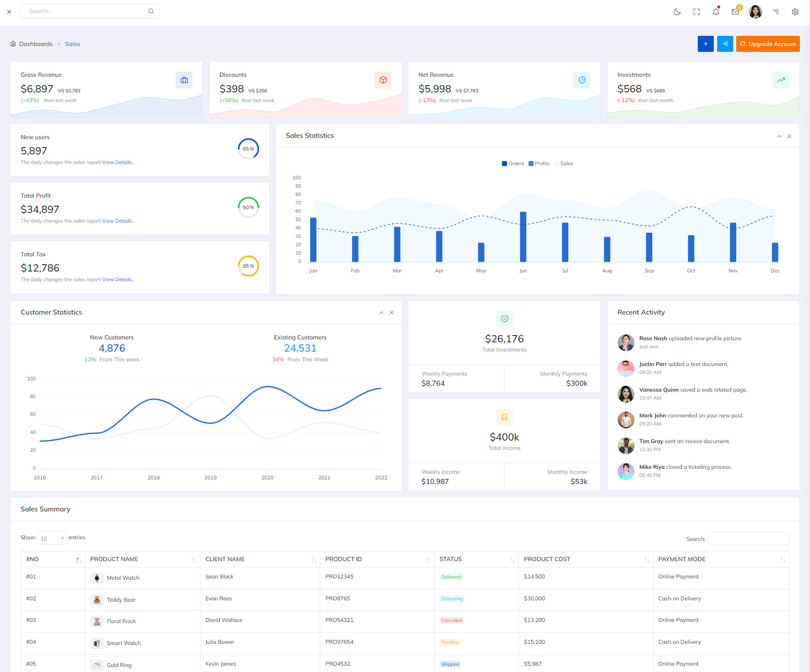
Task: Click the Sales Summary search field
Action: click(x=748, y=539)
